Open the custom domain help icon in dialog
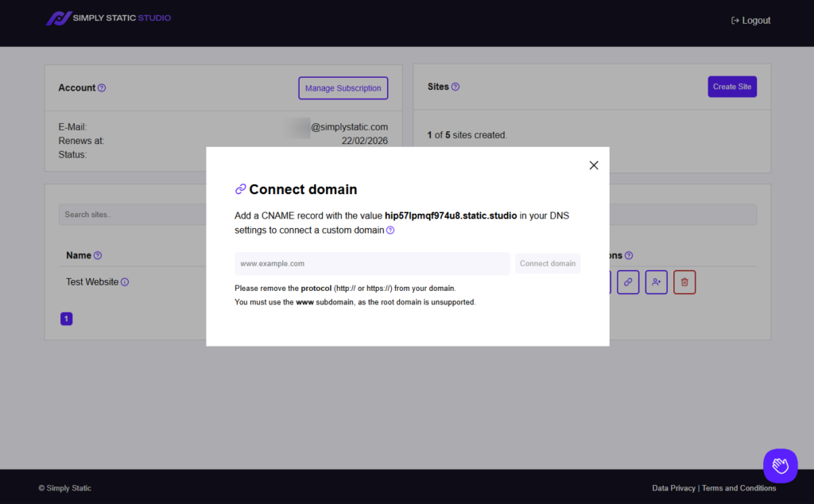 tap(390, 231)
